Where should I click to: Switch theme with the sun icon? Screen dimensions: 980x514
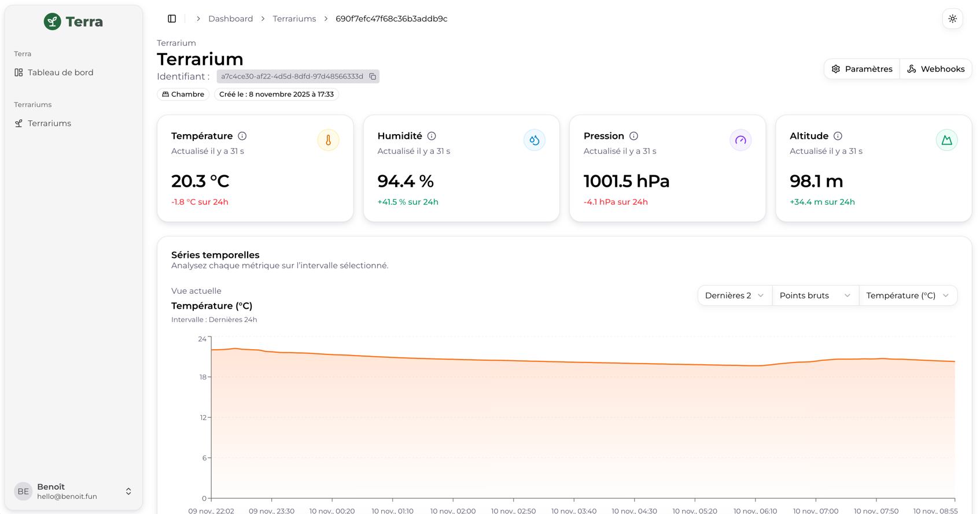pos(952,19)
